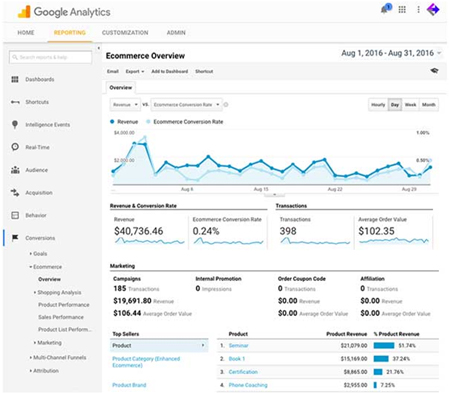Screen dimensions: 450x394
Task: Click the Google Analytics logo
Action: tap(64, 12)
